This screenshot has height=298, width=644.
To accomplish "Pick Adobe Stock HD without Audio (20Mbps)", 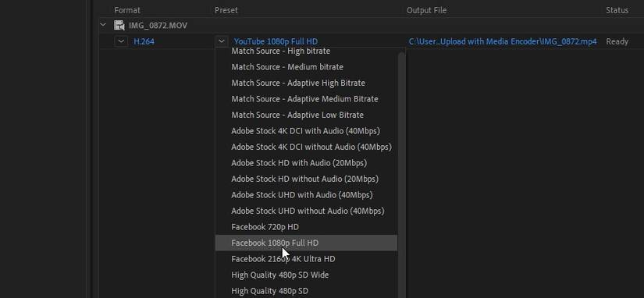I will pos(306,179).
